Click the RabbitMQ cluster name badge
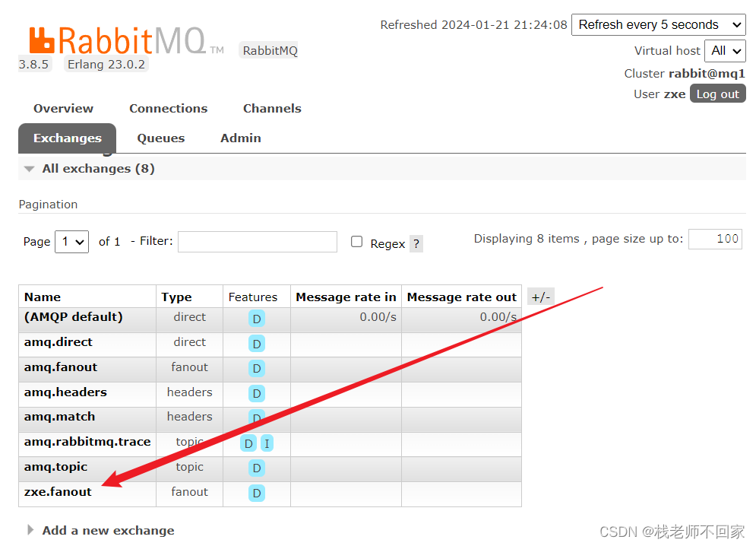Image resolution: width=756 pixels, height=546 pixels. [270, 50]
